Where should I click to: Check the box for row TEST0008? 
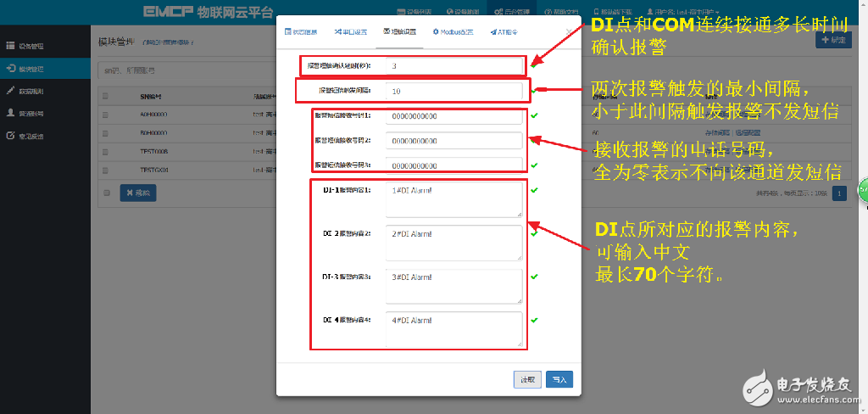[x=105, y=151]
